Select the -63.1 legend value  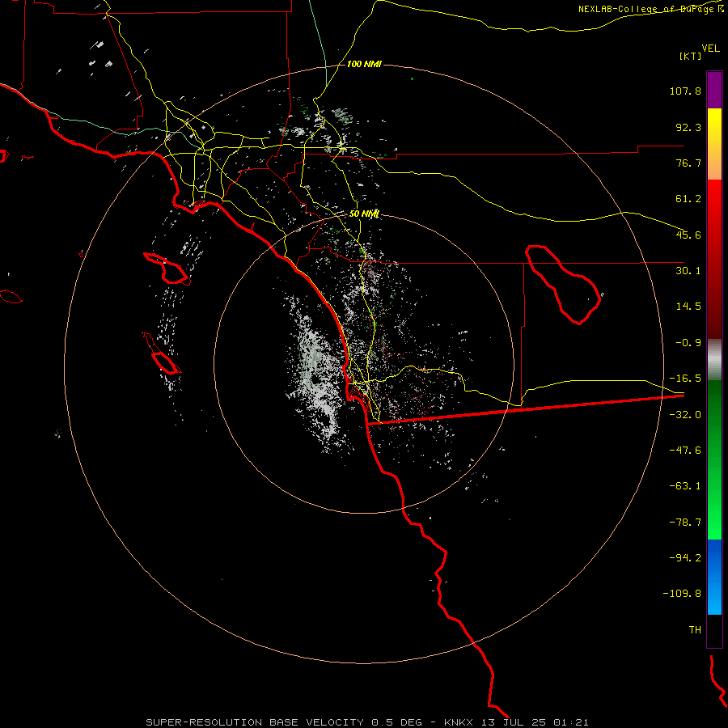[685, 486]
